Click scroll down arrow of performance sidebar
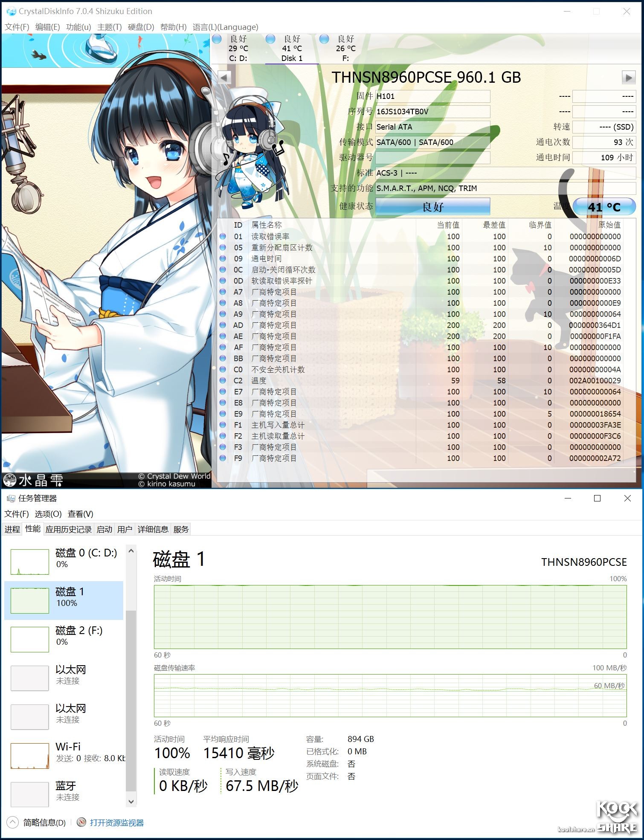The width and height of the screenshot is (644, 840). coord(131,801)
